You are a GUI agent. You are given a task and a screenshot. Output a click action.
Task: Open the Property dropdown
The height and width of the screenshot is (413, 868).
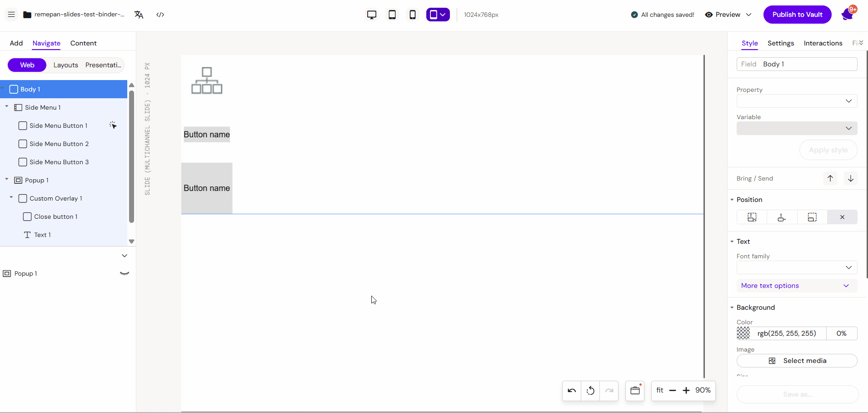click(x=797, y=101)
